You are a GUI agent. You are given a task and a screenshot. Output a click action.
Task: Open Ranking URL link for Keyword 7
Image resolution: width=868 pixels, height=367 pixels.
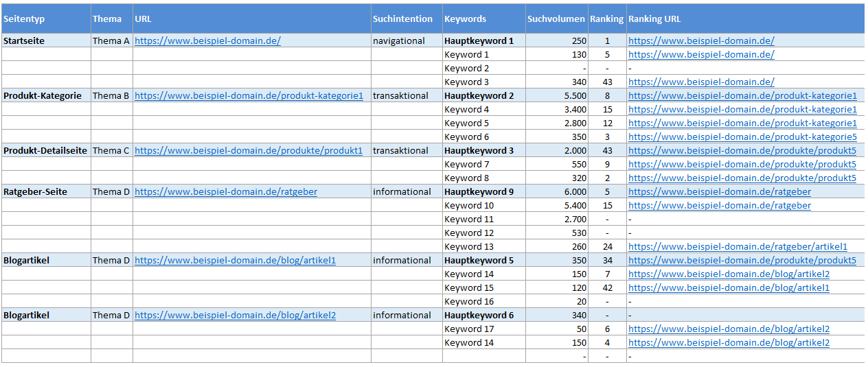tap(742, 164)
